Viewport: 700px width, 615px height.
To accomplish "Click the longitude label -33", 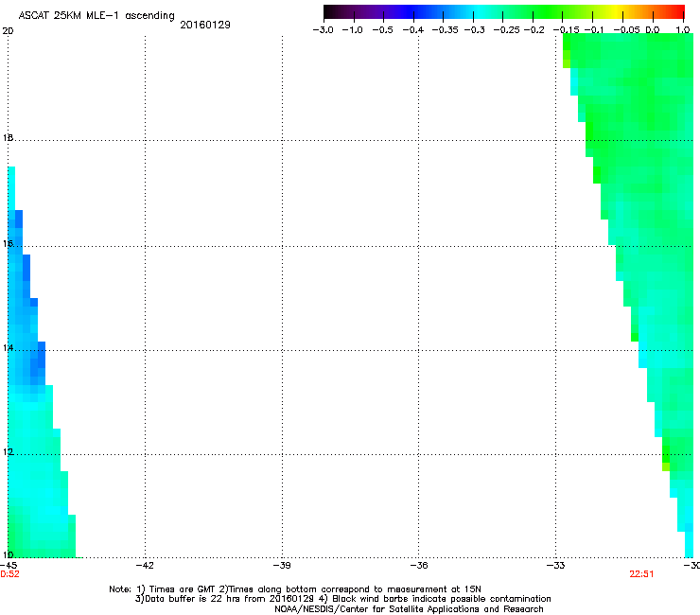I will click(556, 566).
